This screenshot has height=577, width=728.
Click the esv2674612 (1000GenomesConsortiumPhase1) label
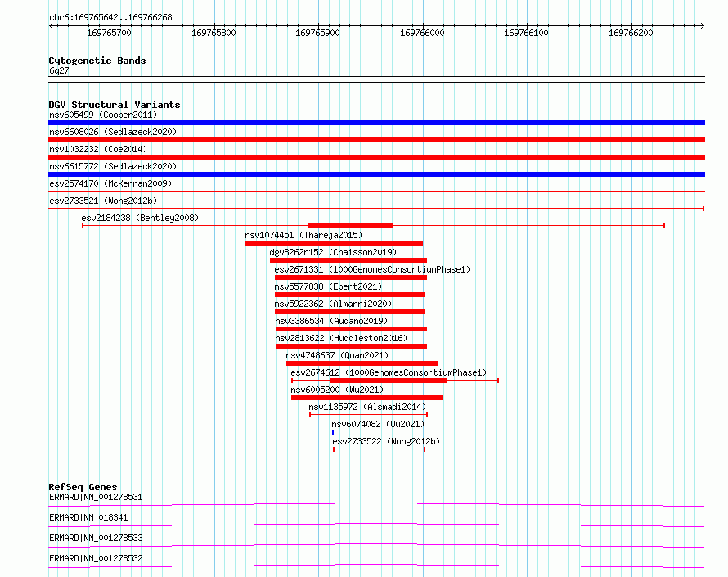(x=389, y=372)
